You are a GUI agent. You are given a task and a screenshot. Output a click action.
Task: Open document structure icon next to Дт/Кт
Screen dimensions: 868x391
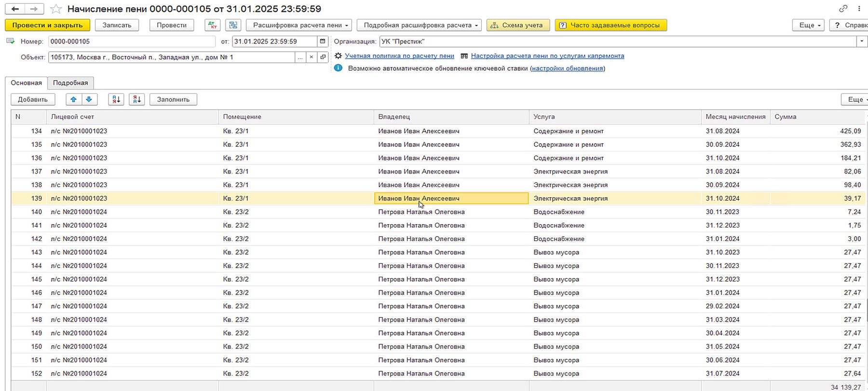[233, 25]
